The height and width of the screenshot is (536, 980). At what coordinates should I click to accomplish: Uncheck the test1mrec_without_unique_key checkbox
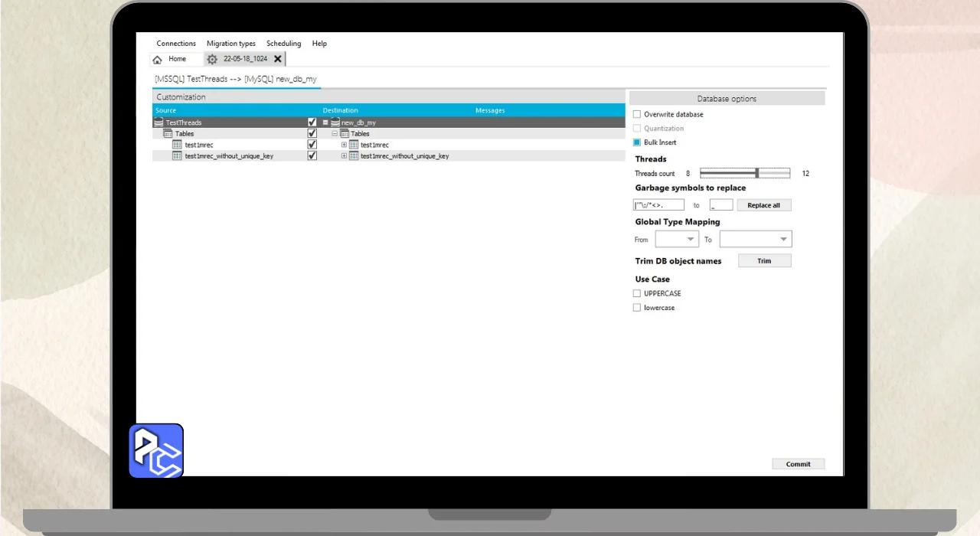point(312,155)
